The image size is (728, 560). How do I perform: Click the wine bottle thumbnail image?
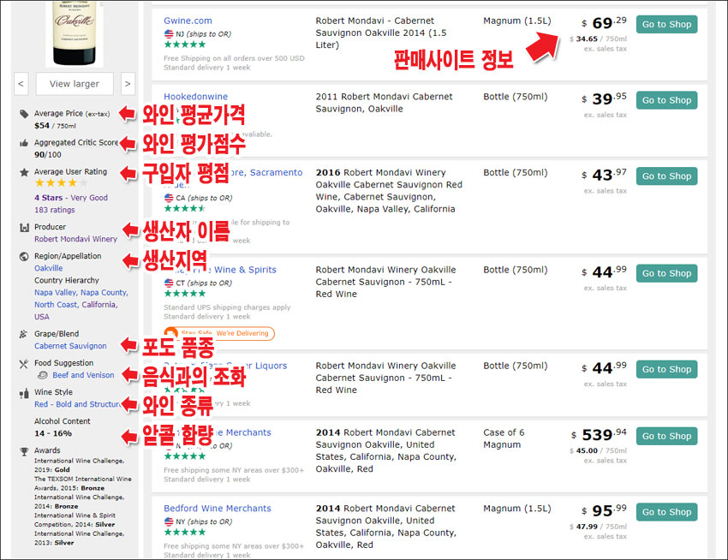point(74,30)
